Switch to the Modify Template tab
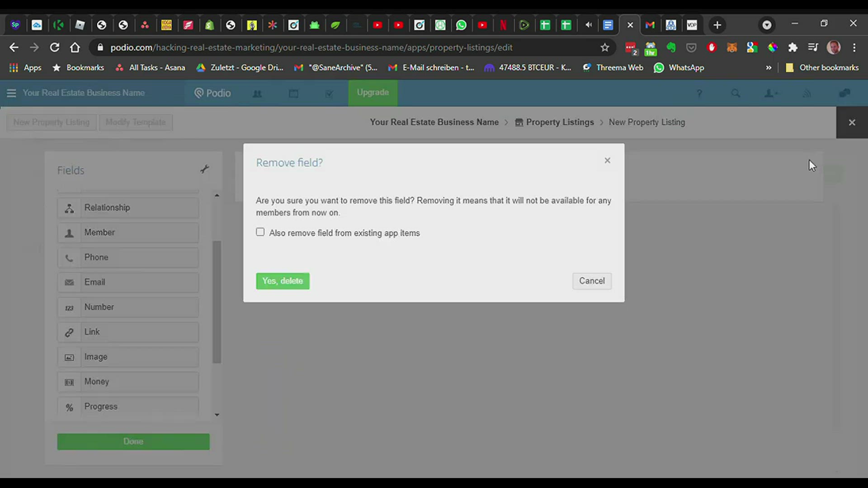 point(136,122)
